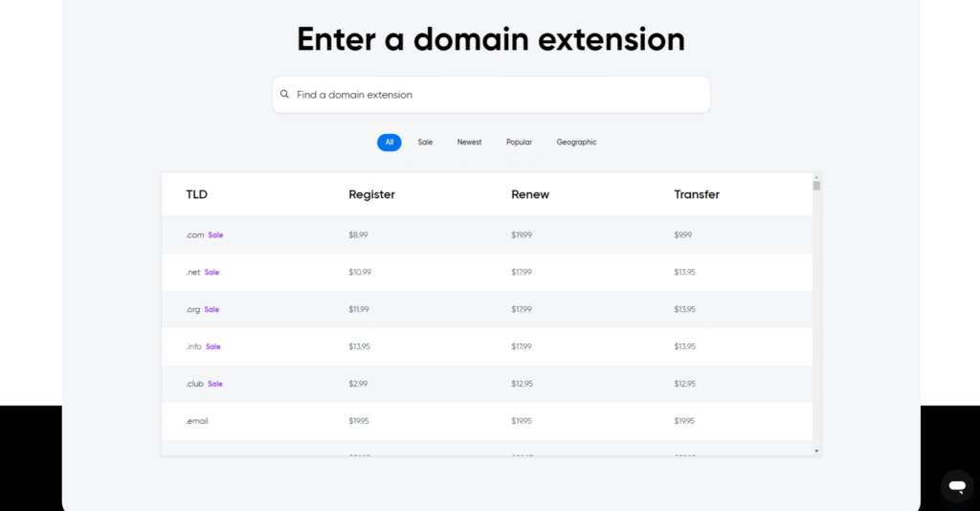Image resolution: width=980 pixels, height=511 pixels.
Task: Switch to the Sale filter
Action: [425, 143]
